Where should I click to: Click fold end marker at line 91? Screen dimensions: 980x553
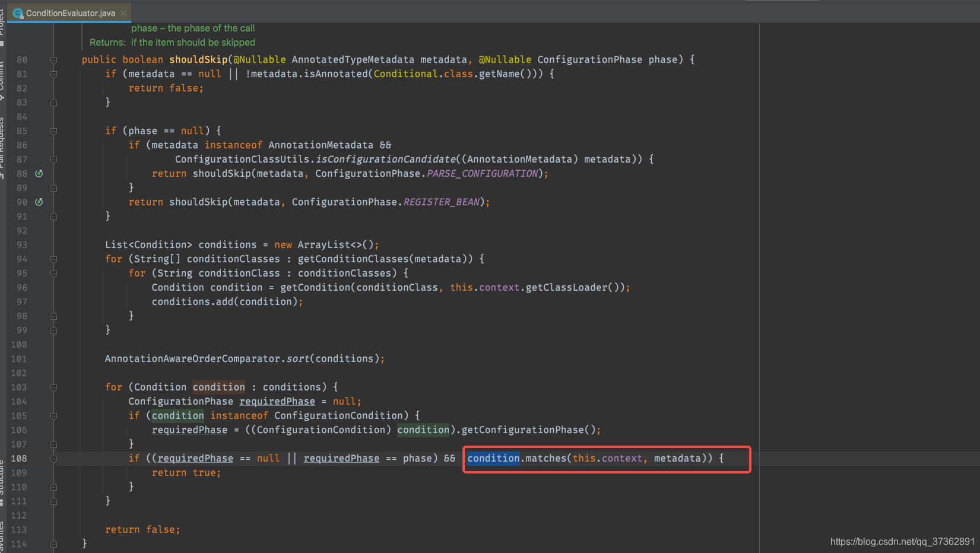coord(53,216)
